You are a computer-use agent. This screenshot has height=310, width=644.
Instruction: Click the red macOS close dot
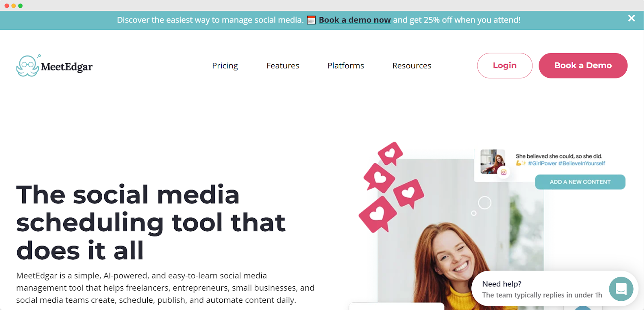pyautogui.click(x=6, y=6)
